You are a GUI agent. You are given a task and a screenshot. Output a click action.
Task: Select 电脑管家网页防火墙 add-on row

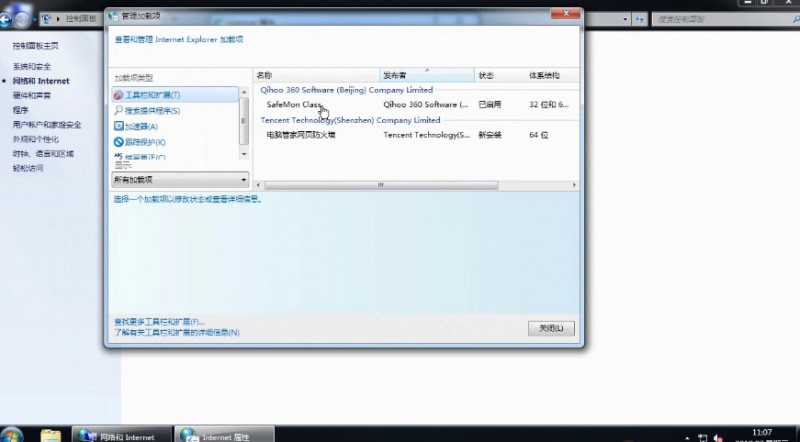416,135
